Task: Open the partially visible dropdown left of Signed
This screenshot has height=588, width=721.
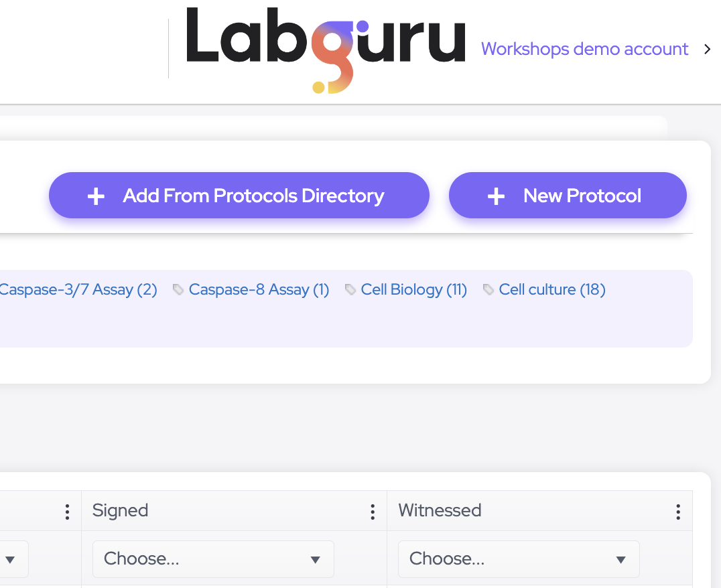Action: 12,559
